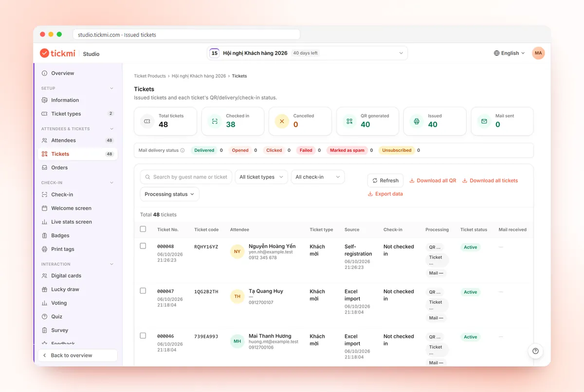Click the Voting chart icon
Viewport: 584px width, 392px height.
point(44,303)
